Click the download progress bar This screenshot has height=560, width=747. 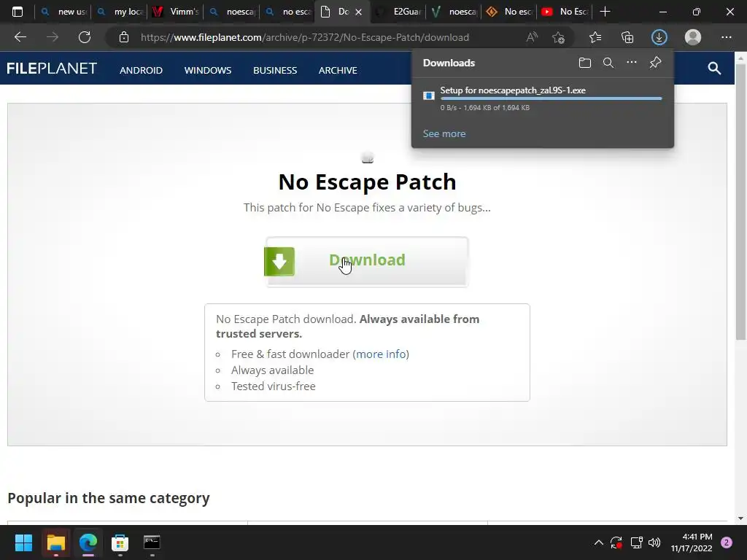pyautogui.click(x=551, y=98)
